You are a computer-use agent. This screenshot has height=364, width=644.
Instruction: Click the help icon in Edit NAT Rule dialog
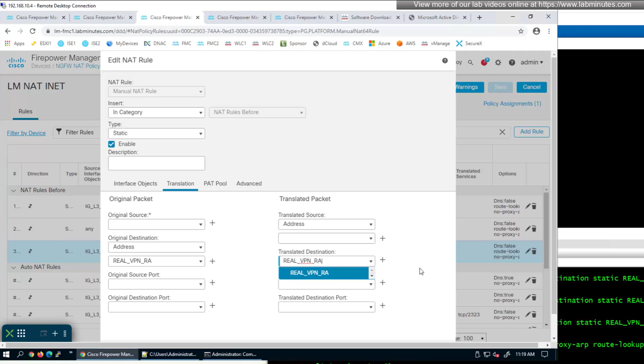[x=444, y=60]
